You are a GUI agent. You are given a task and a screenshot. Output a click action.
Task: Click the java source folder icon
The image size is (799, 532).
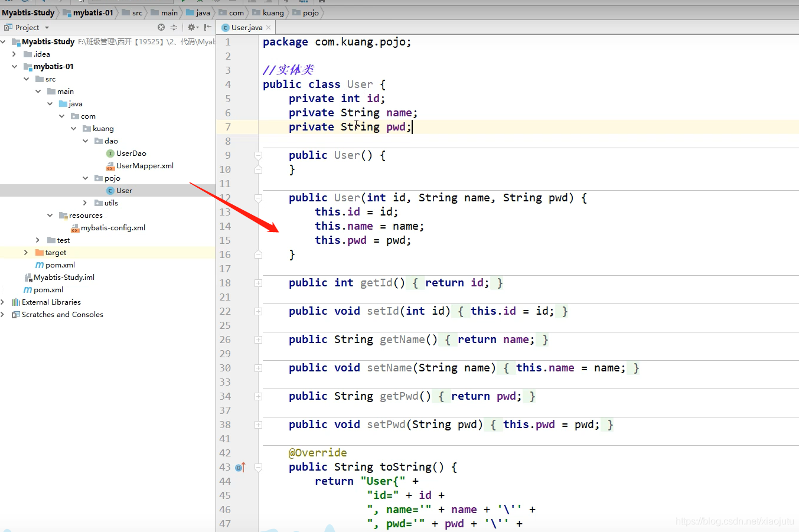click(63, 104)
